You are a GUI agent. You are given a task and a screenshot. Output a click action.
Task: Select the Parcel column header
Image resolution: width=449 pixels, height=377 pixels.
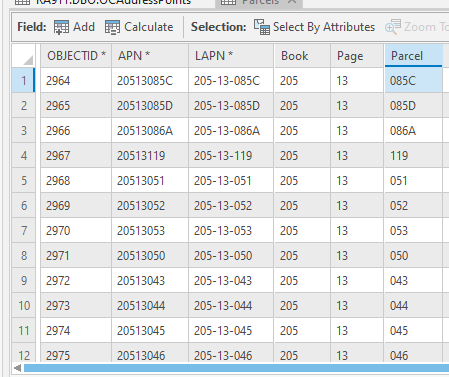414,56
